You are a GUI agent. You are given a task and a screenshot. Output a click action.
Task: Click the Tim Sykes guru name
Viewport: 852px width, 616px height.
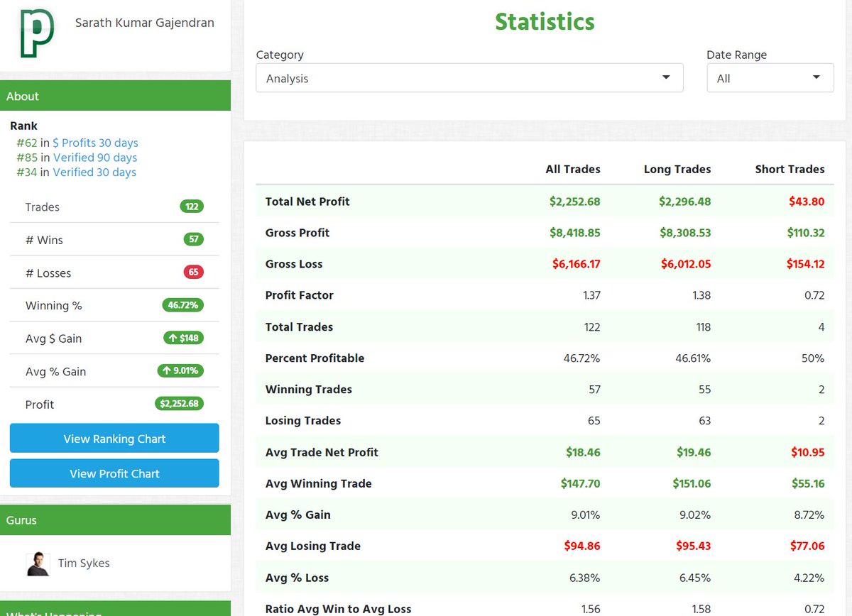pos(84,563)
